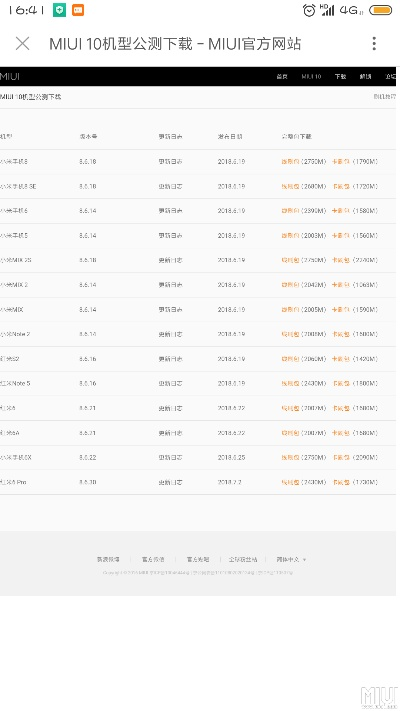
Task: Open the 下载 nav item
Action: point(341,77)
